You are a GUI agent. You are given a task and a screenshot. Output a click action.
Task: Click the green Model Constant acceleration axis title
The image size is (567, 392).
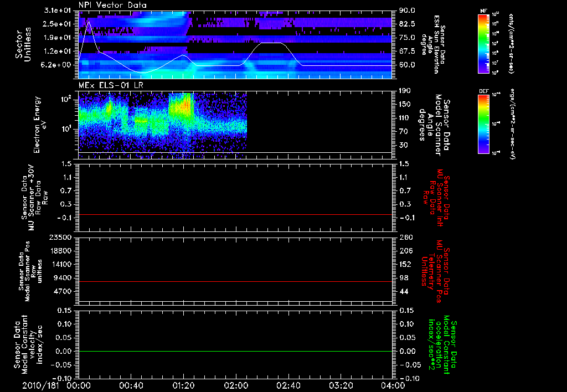(442, 345)
